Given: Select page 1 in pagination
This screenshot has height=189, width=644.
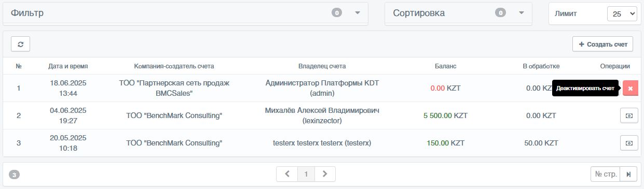Looking at the screenshot, I should (306, 174).
